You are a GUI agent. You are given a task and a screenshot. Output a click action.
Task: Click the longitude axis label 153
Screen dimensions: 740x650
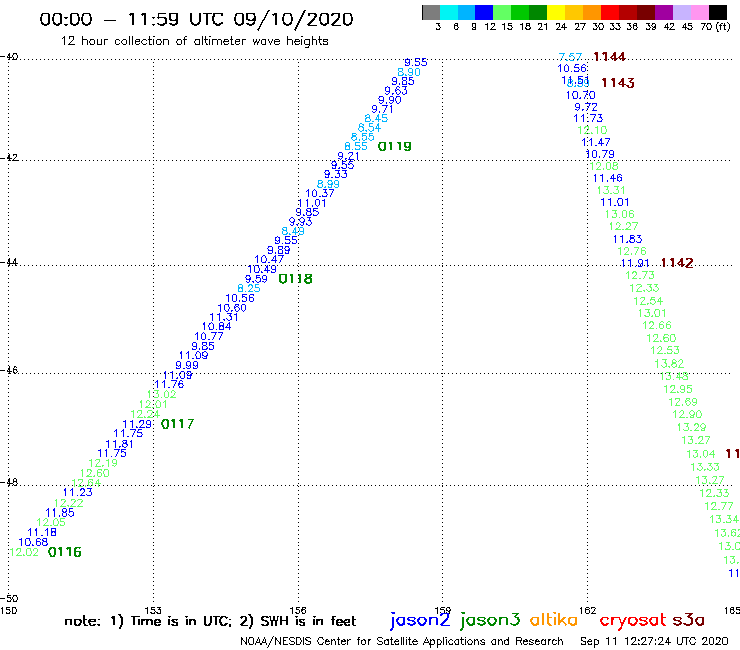tap(153, 610)
